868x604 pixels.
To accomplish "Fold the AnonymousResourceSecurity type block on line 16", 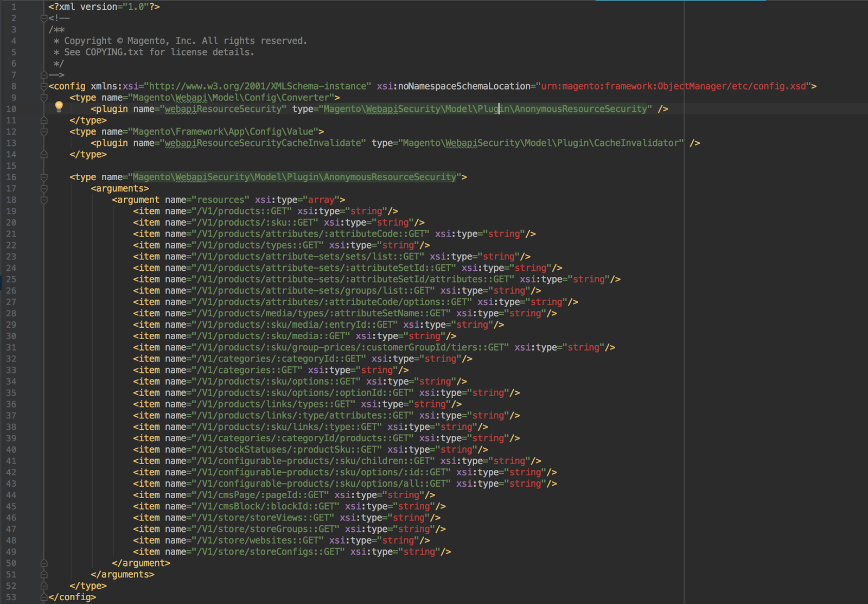I will coord(44,177).
